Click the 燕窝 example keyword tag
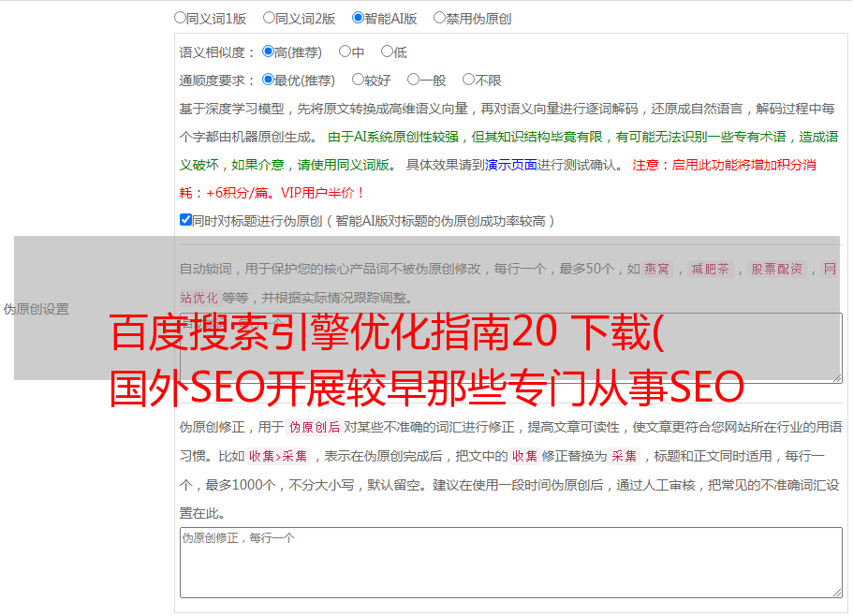 (657, 269)
